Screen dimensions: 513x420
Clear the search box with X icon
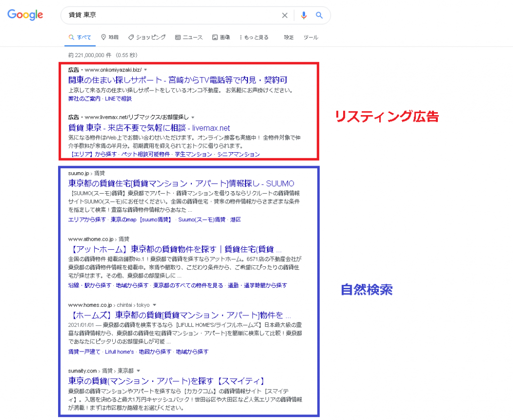pyautogui.click(x=285, y=16)
